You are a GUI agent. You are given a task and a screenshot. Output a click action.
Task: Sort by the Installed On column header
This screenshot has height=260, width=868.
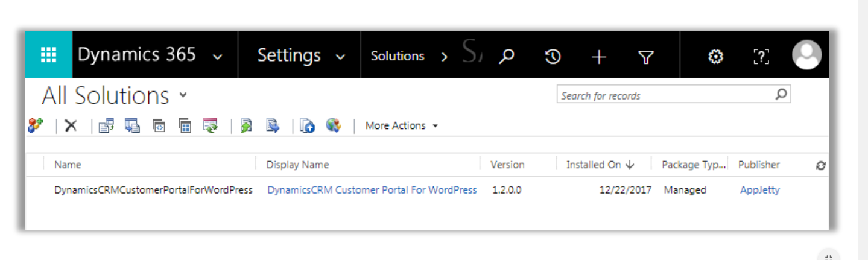pyautogui.click(x=600, y=165)
